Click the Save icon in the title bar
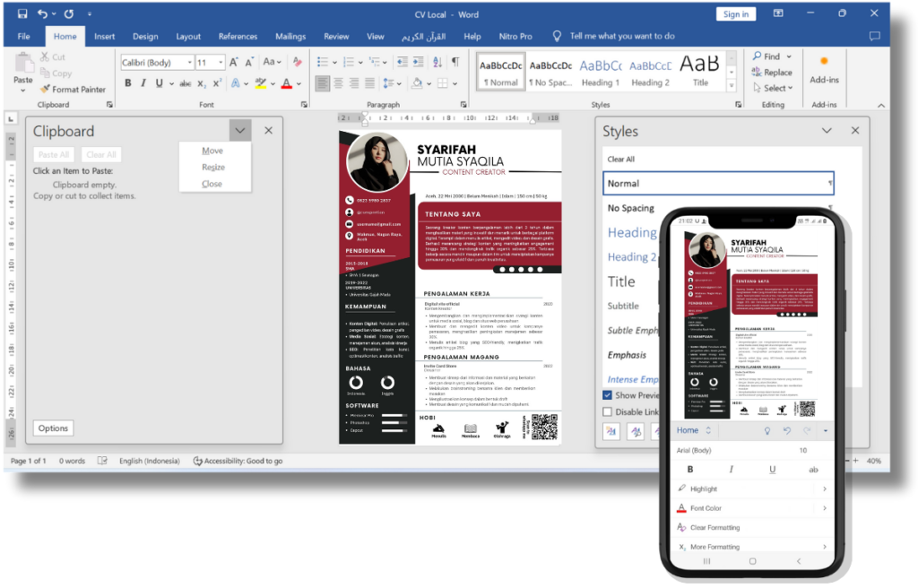Screen dimensions: 918x588 (x=22, y=13)
